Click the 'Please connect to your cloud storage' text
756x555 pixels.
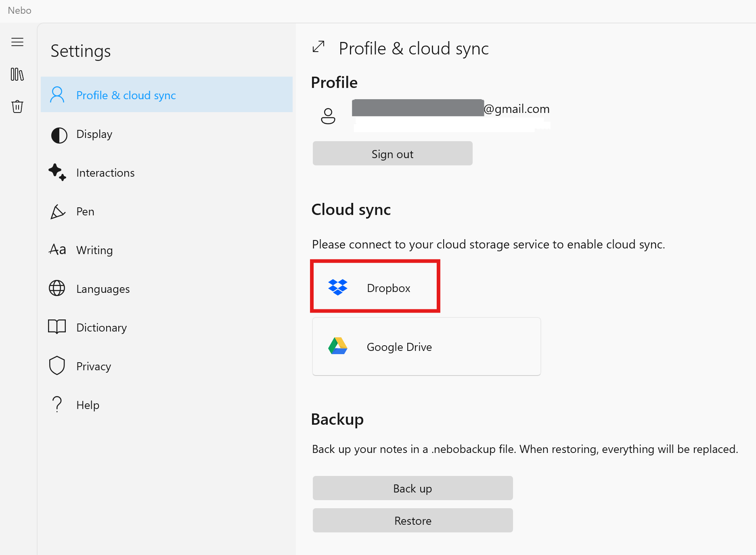coord(488,244)
